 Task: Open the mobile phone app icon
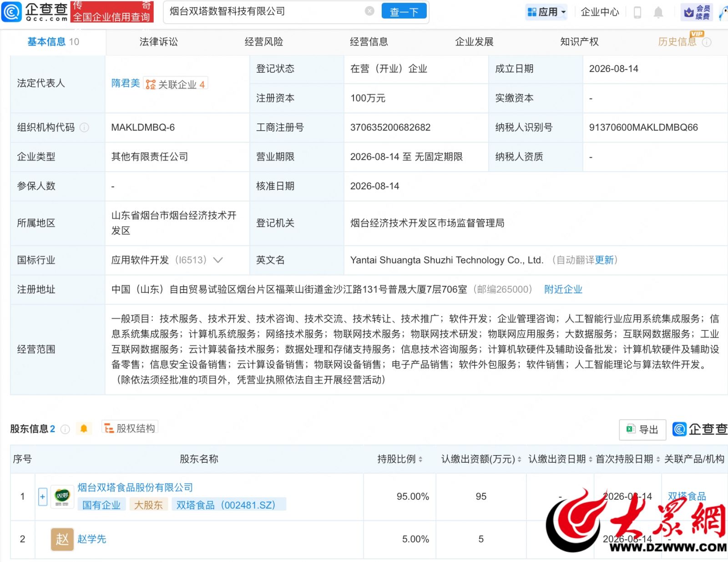coord(637,12)
